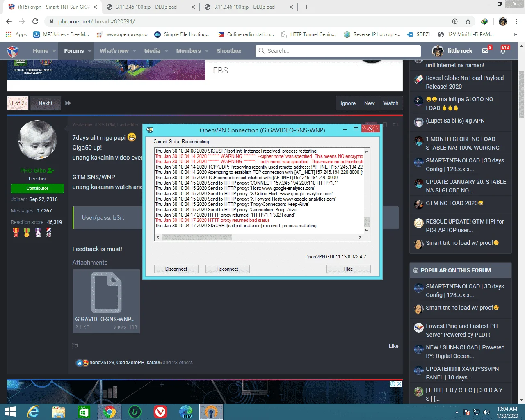Open Windows Store from taskbar
The width and height of the screenshot is (525, 420).
coord(84,412)
